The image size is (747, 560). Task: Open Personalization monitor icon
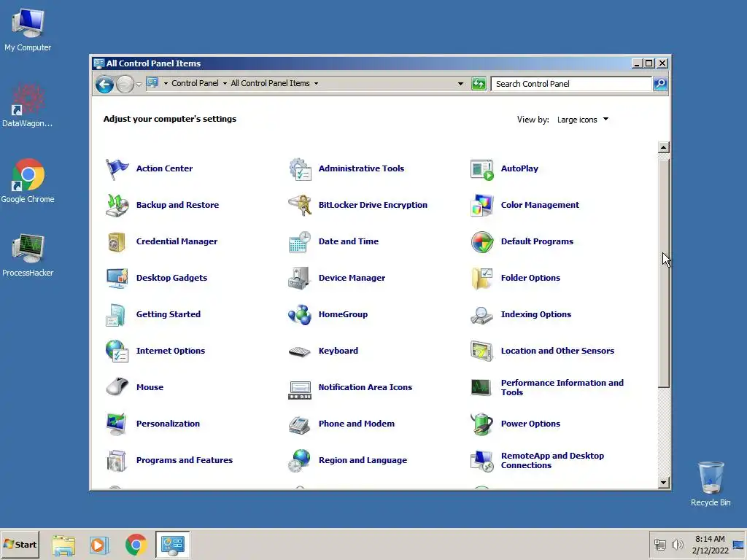[x=117, y=424]
